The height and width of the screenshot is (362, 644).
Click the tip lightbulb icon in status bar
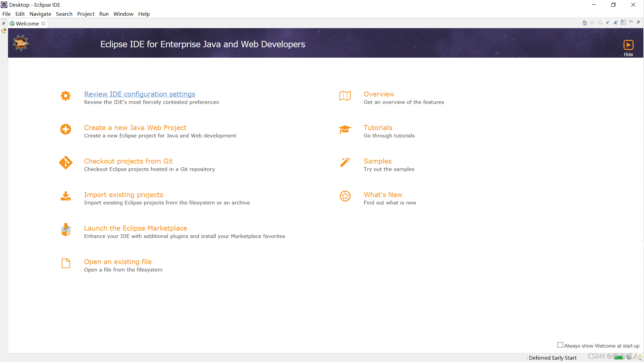[640, 358]
